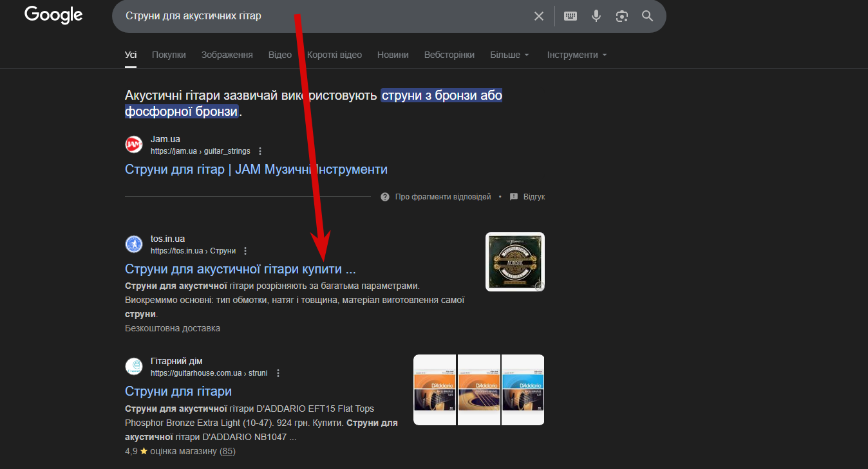Click the question mark icon near Про фрагменти відповідей
The image size is (868, 469).
click(x=385, y=197)
